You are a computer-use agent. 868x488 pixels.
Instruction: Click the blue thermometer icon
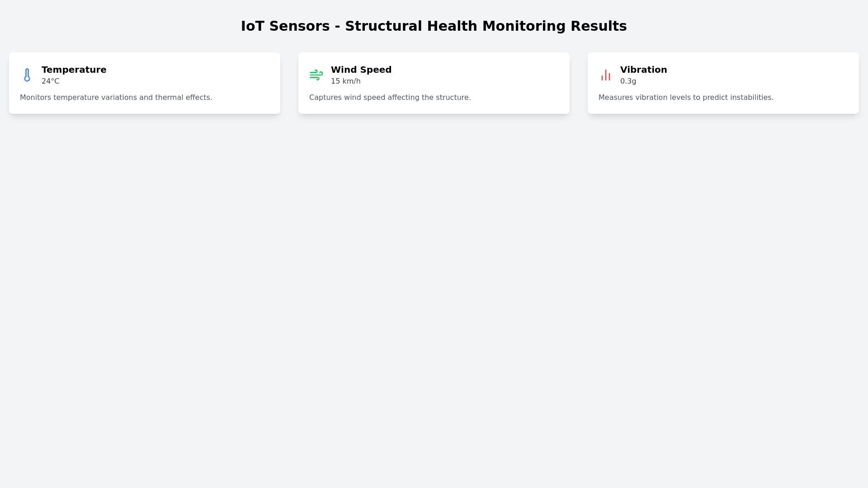[x=27, y=75]
